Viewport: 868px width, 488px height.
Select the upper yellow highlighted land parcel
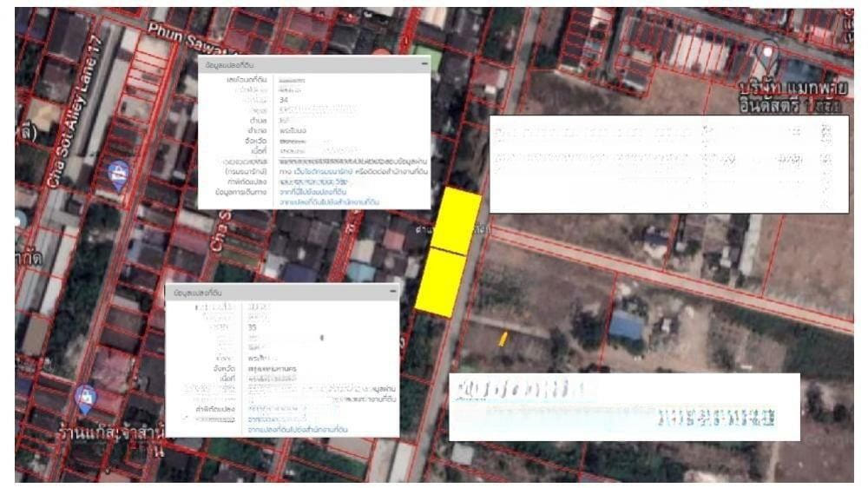[x=457, y=221]
